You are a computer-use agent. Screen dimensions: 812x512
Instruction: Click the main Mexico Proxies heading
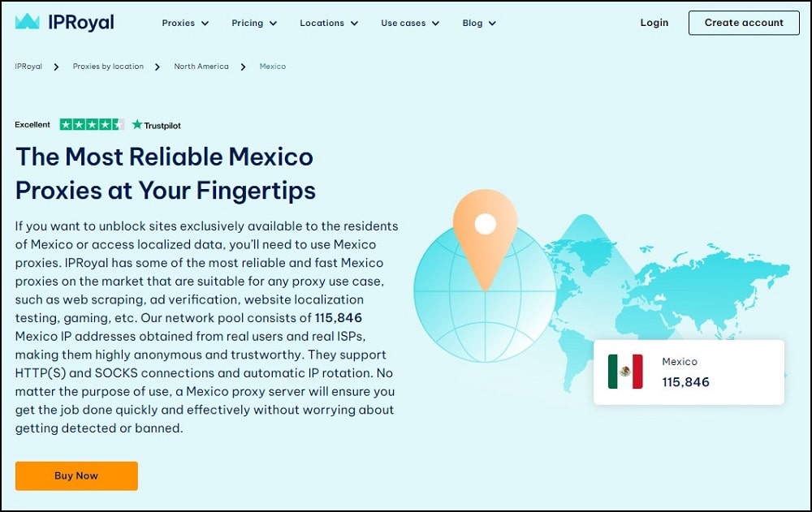pos(165,173)
